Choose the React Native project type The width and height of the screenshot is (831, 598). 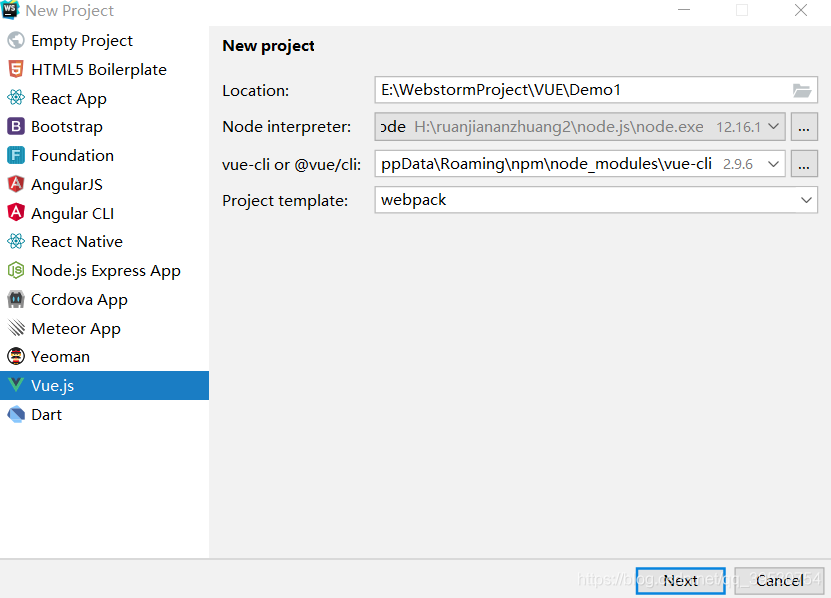75,241
